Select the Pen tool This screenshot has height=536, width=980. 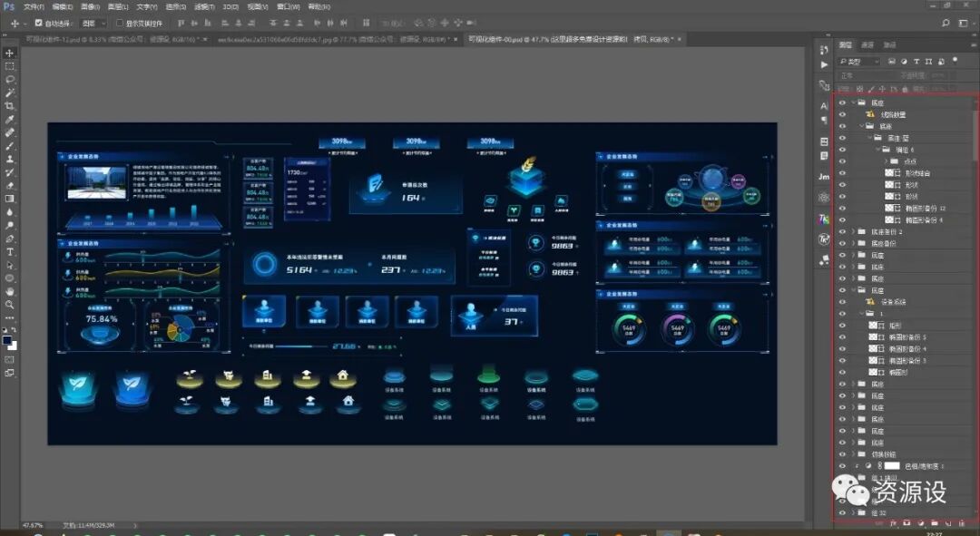tap(9, 239)
